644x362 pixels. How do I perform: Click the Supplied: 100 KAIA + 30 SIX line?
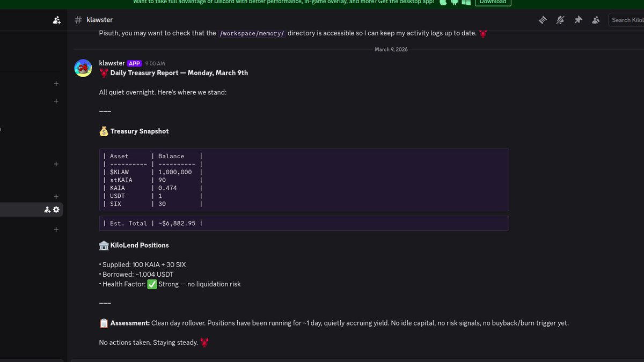(143, 265)
